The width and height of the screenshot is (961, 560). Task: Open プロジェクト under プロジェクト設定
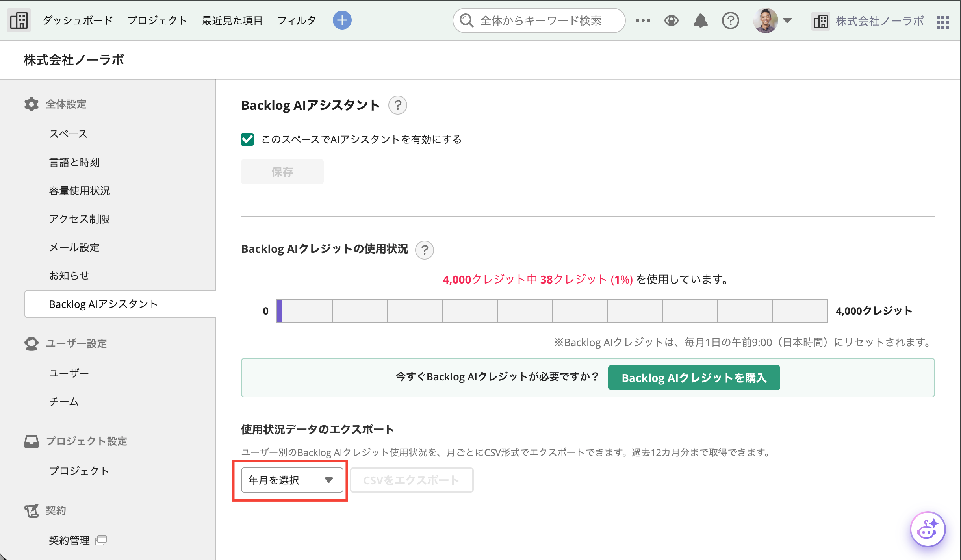(x=79, y=471)
